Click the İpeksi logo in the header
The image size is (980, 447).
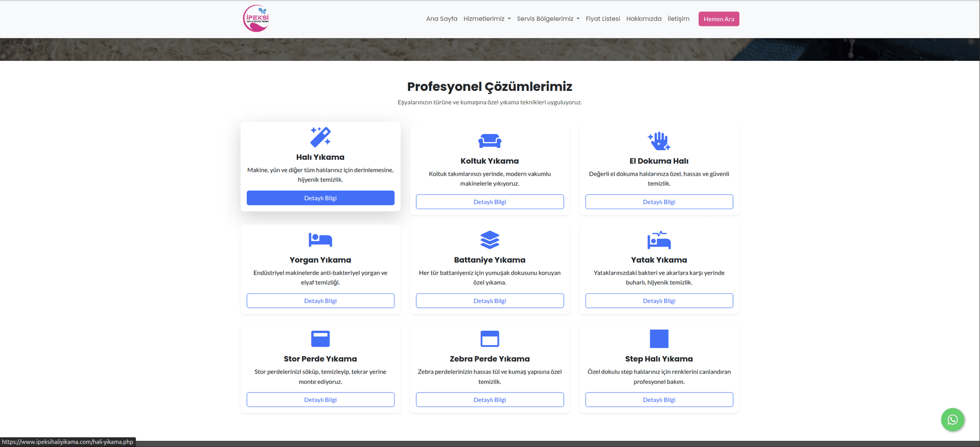256,19
